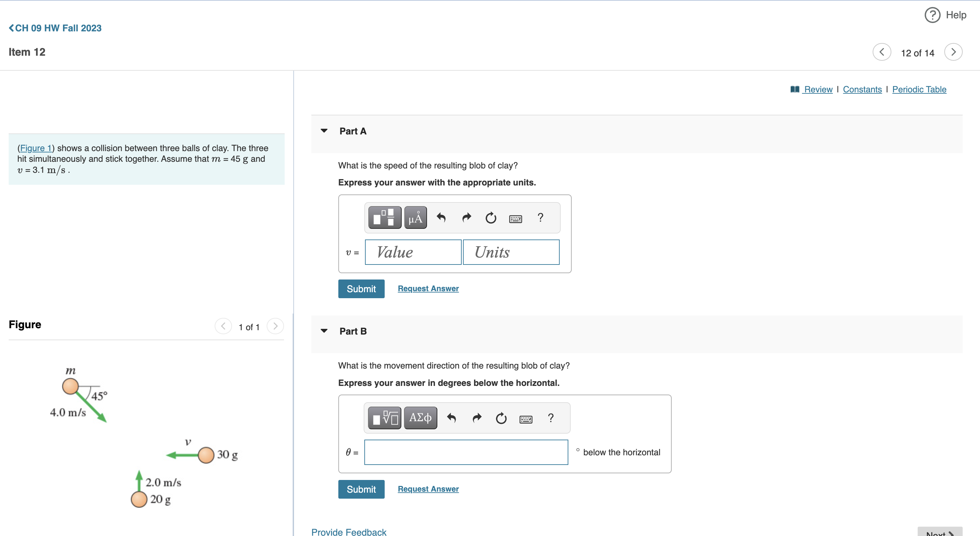Click the templates icon in Part A toolbar
This screenshot has width=980, height=536.
384,218
